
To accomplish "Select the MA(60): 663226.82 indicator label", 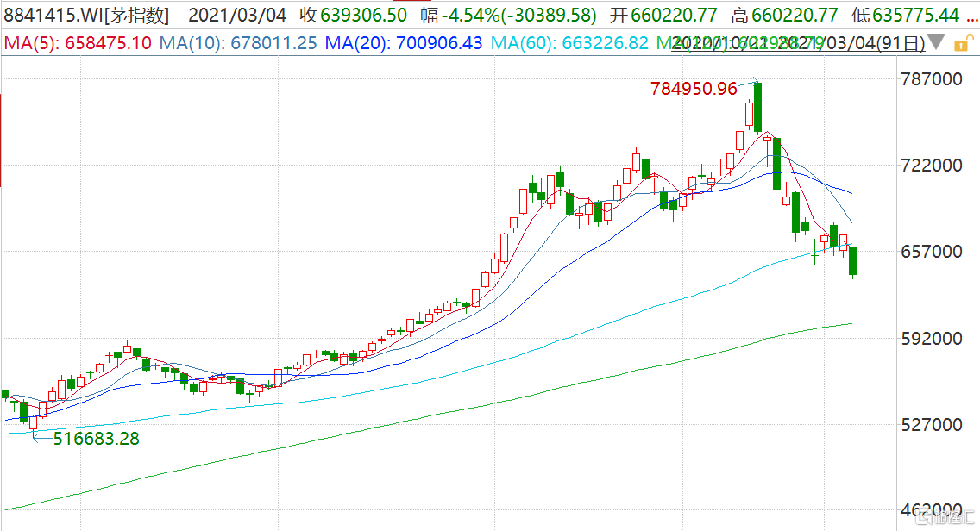I will [569, 43].
